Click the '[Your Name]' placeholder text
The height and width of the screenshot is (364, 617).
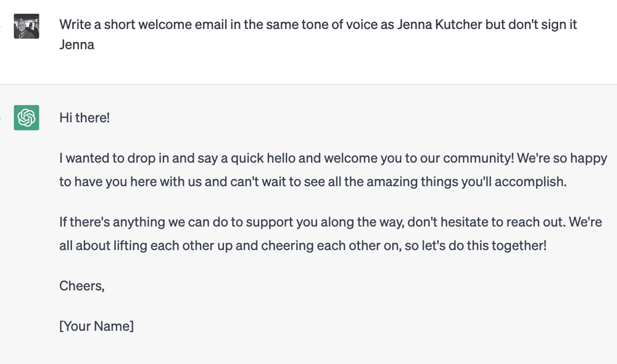pos(96,326)
